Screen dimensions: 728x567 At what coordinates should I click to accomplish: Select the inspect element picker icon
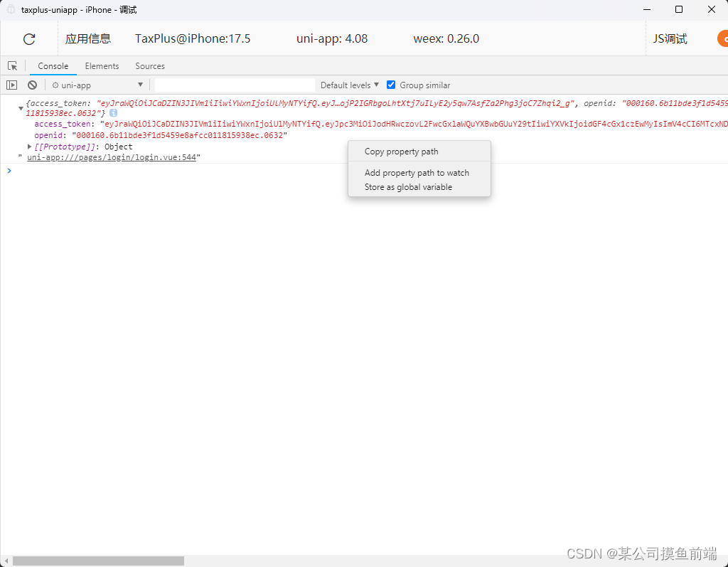[12, 65]
